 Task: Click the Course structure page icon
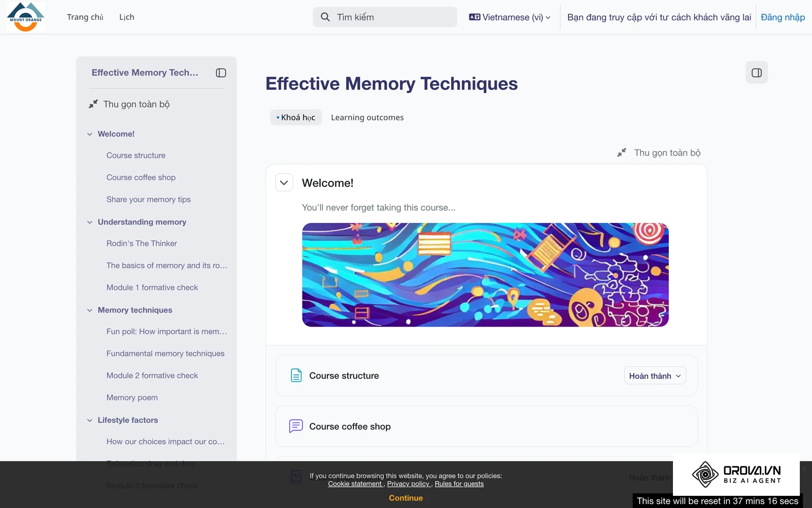[x=296, y=375]
